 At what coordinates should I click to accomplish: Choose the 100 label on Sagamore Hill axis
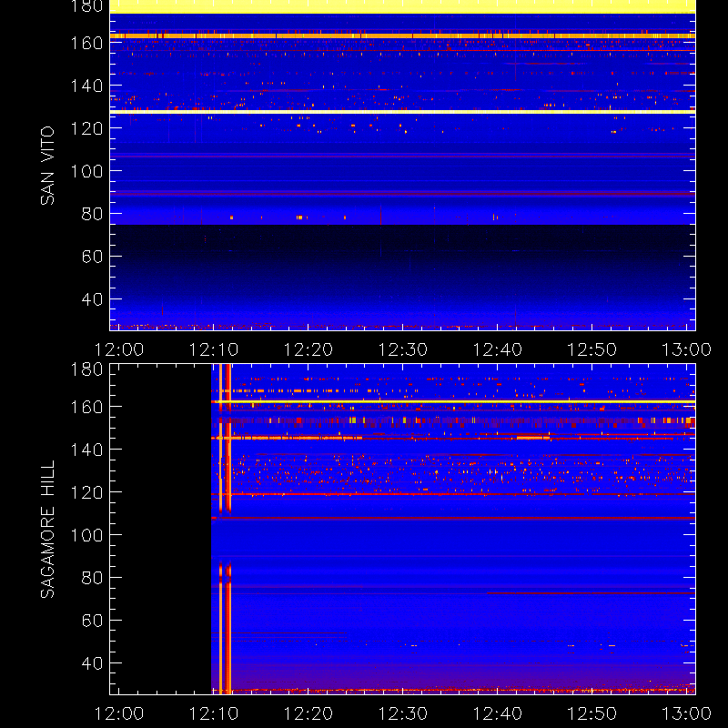click(86, 535)
